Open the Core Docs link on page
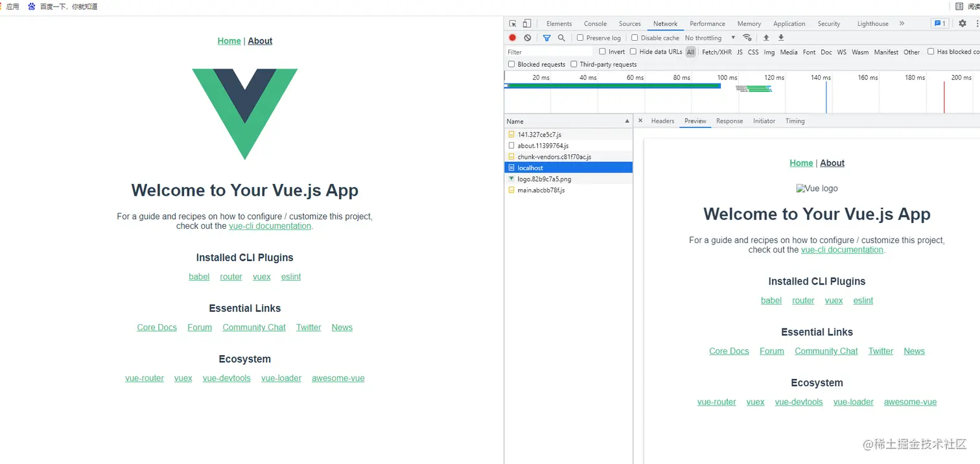Image resolution: width=980 pixels, height=464 pixels. (157, 327)
